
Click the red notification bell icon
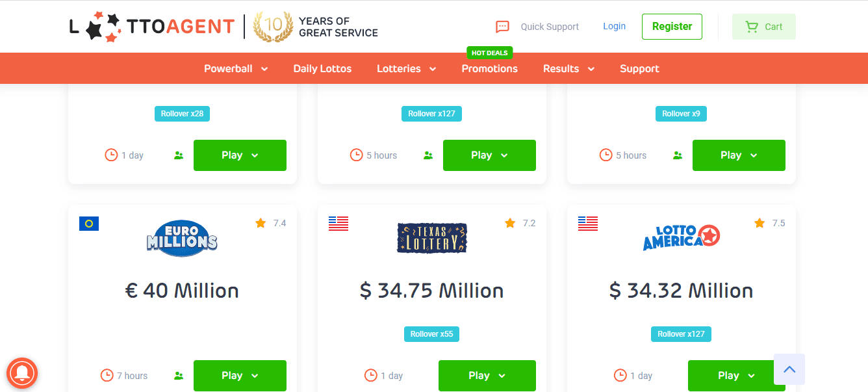(22, 372)
